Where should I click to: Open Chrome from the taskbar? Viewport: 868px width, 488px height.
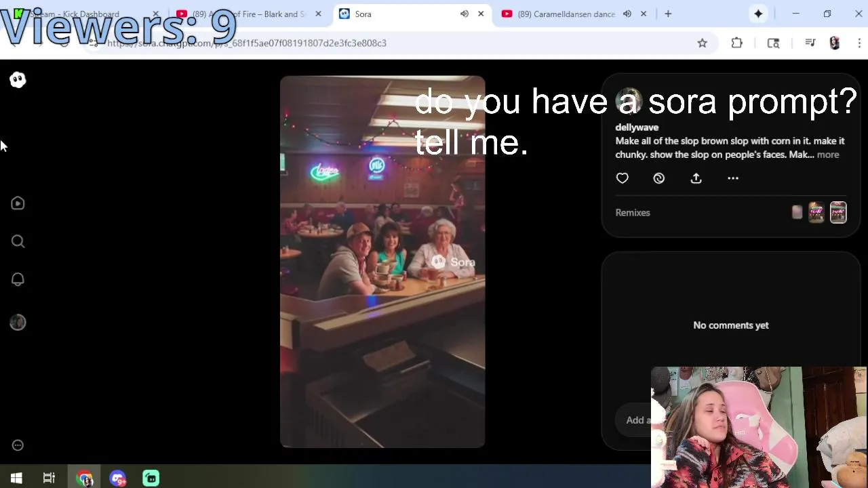coord(85,479)
